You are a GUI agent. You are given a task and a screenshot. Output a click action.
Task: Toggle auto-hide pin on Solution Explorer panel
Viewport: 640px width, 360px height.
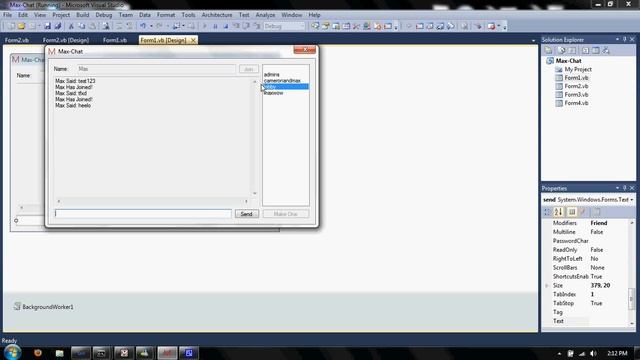pyautogui.click(x=624, y=40)
